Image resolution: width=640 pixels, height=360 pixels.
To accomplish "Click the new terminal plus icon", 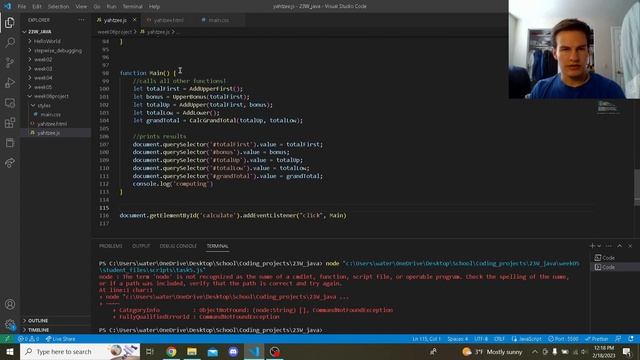I will click(592, 246).
